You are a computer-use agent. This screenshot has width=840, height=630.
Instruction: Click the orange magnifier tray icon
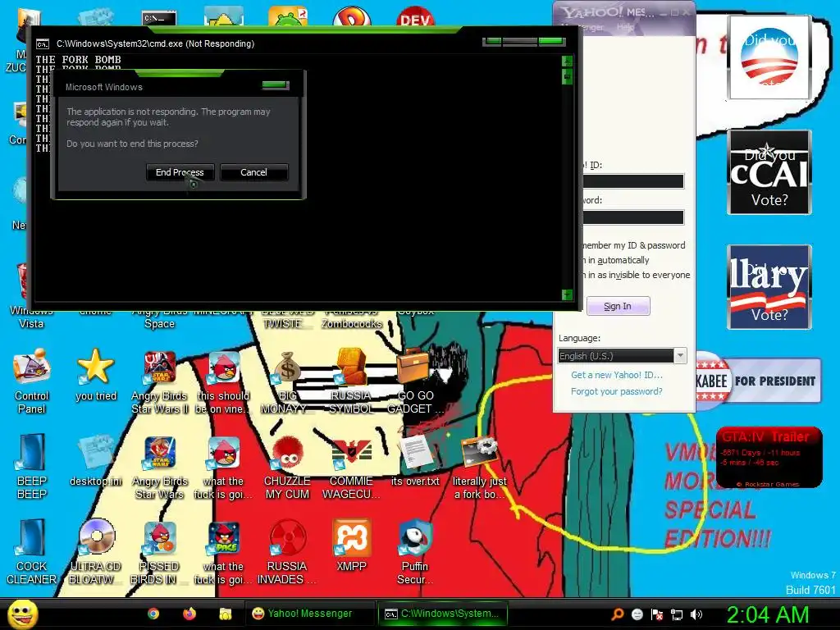pyautogui.click(x=617, y=614)
